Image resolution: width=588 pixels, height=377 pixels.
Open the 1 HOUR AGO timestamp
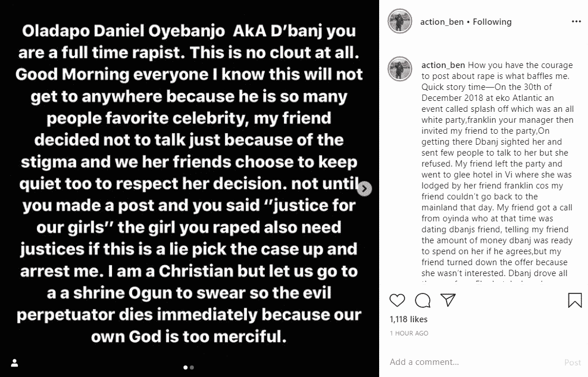click(409, 333)
